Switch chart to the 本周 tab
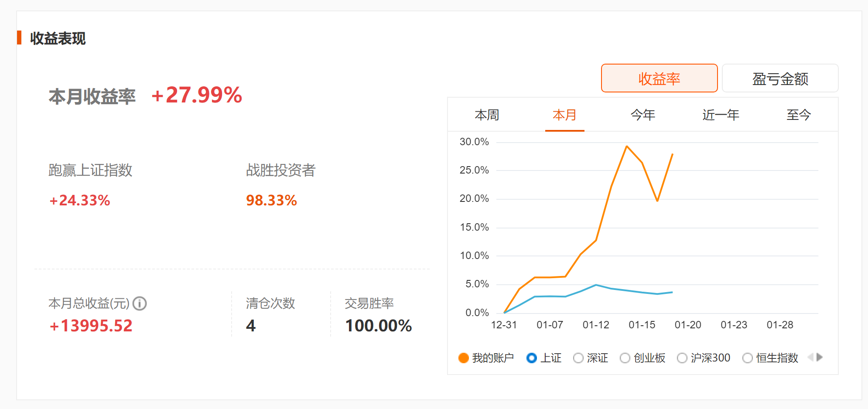The height and width of the screenshot is (409, 868). click(x=487, y=115)
